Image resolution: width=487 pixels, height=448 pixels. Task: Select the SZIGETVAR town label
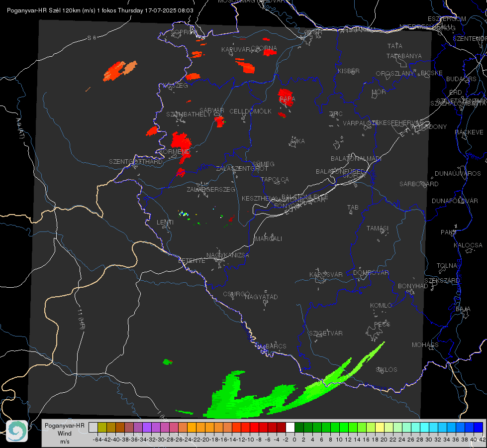[326, 334]
